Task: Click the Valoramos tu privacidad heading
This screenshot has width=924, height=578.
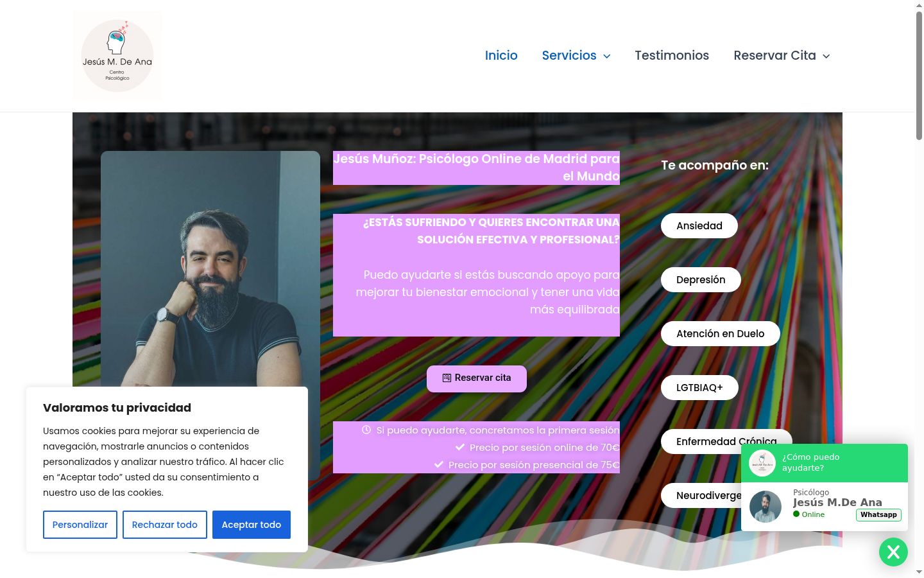Action: click(x=117, y=407)
